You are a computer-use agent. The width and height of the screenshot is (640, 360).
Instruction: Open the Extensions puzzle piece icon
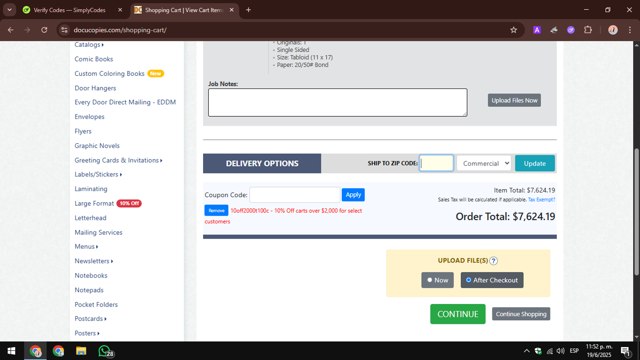588,30
